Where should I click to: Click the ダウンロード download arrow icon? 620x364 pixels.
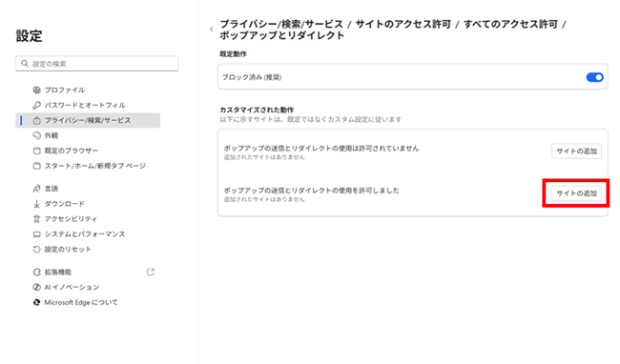37,204
